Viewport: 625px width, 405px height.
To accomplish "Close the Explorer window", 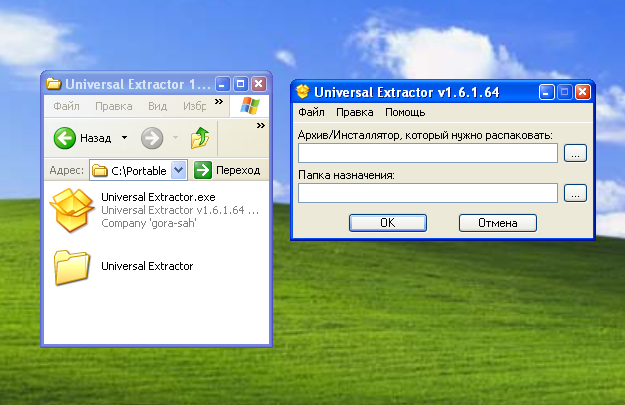I will tap(259, 84).
